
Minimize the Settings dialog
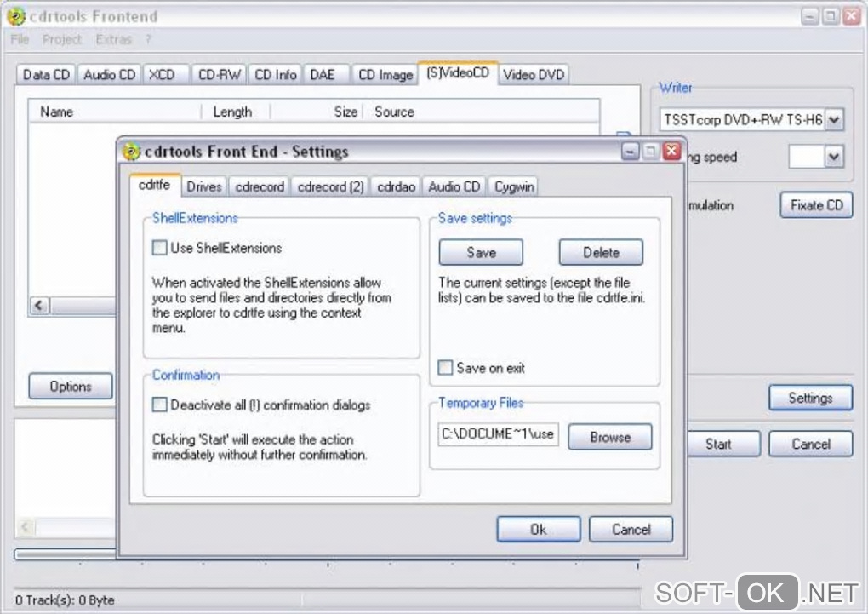[630, 152]
